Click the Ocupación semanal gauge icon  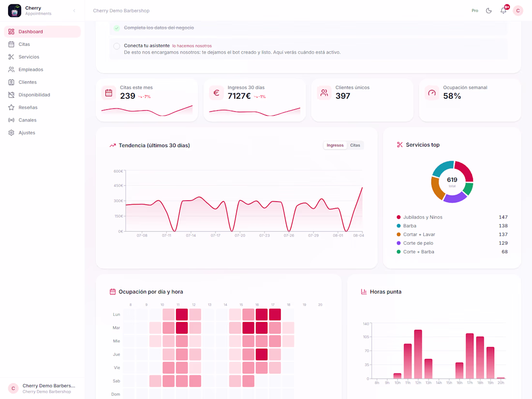click(x=432, y=93)
